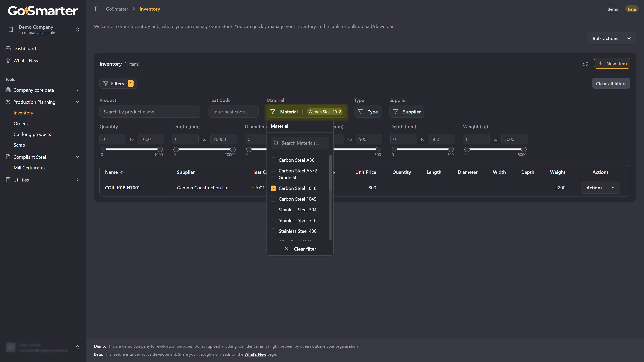644x362 pixels.
Task: Click the New item button
Action: 612,64
